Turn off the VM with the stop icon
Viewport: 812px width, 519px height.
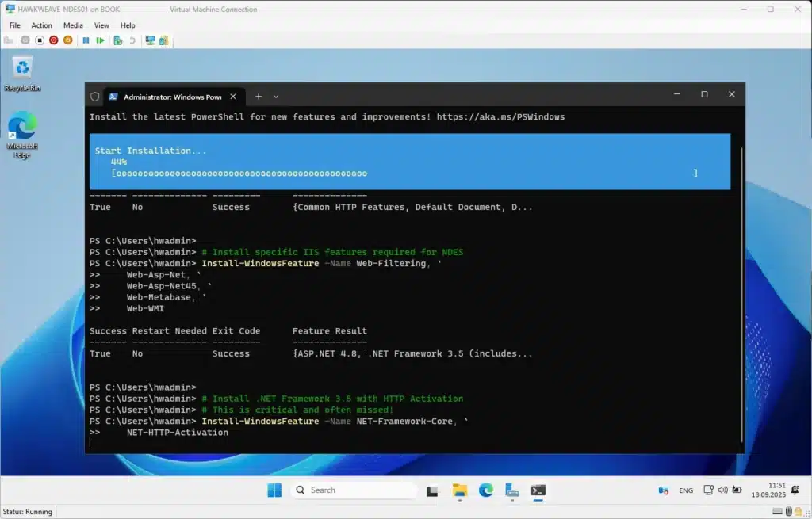point(40,40)
